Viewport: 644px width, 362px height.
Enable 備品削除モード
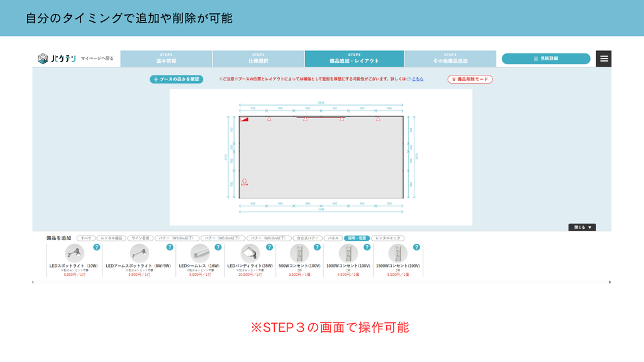click(x=470, y=79)
